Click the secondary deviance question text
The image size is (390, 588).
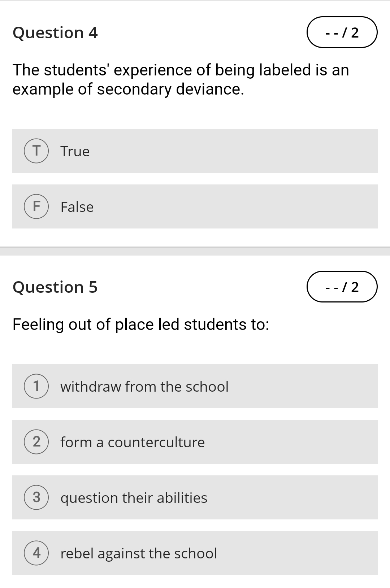tap(181, 79)
